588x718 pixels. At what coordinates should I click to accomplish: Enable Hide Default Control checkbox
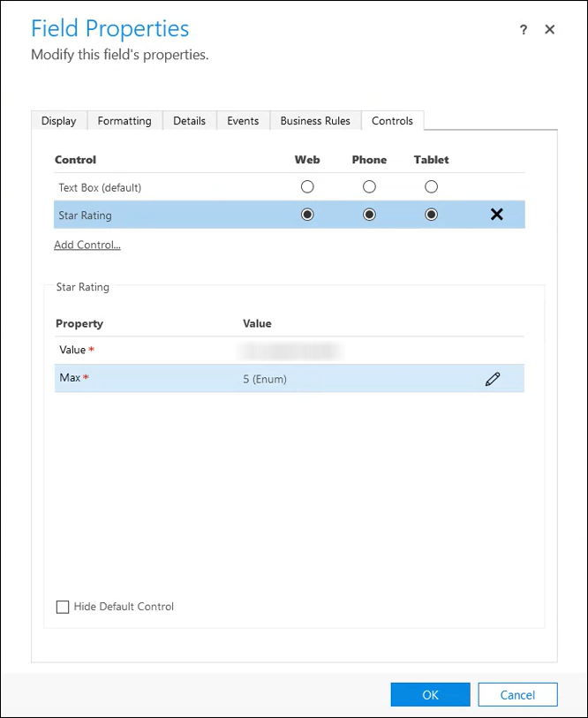(x=63, y=607)
